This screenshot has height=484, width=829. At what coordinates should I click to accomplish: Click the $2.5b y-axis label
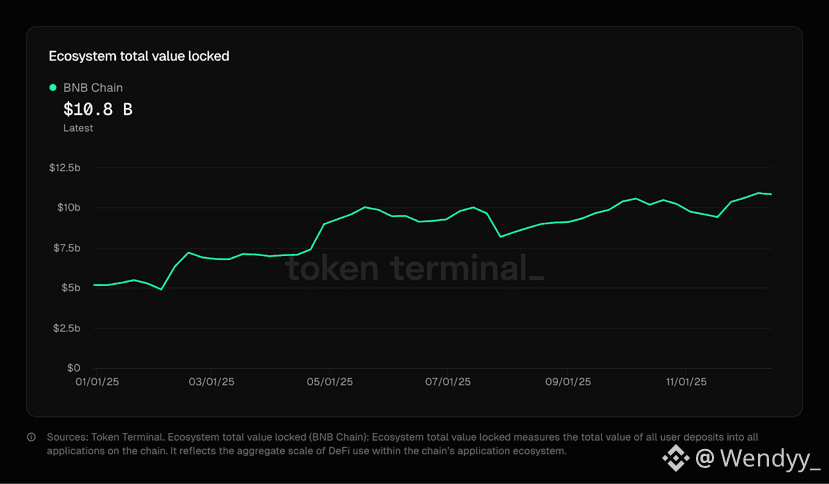(66, 328)
